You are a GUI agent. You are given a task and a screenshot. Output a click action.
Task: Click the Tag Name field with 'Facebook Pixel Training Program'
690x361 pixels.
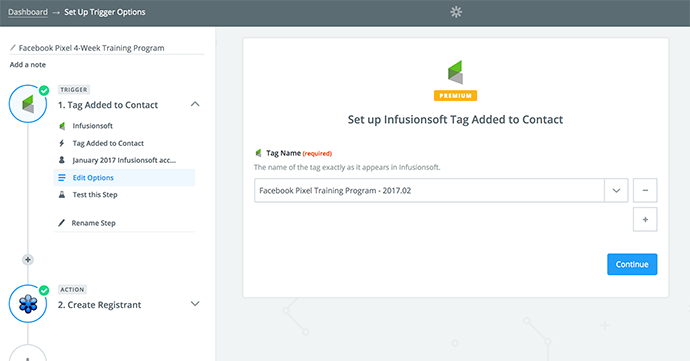tap(429, 191)
